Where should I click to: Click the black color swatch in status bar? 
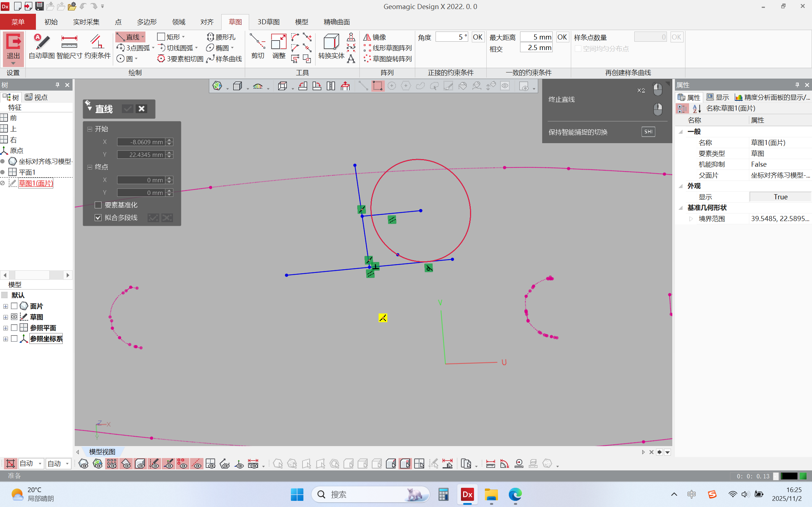[789, 476]
